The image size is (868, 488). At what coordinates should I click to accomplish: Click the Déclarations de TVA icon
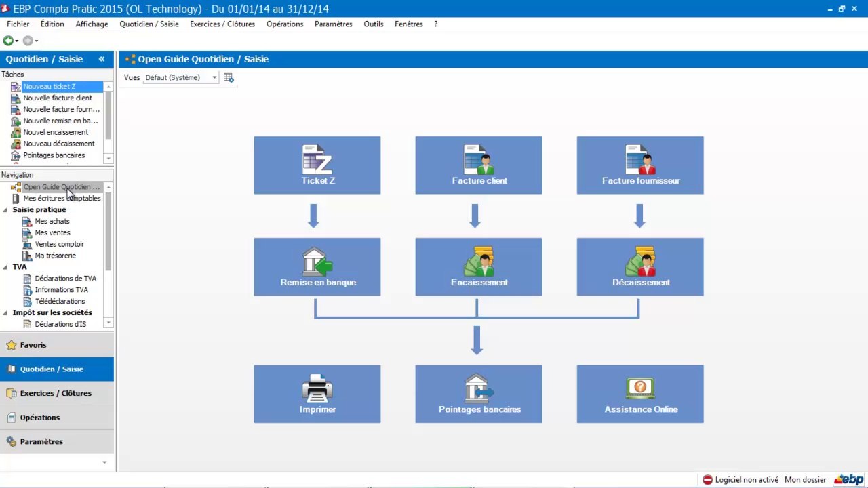point(27,279)
